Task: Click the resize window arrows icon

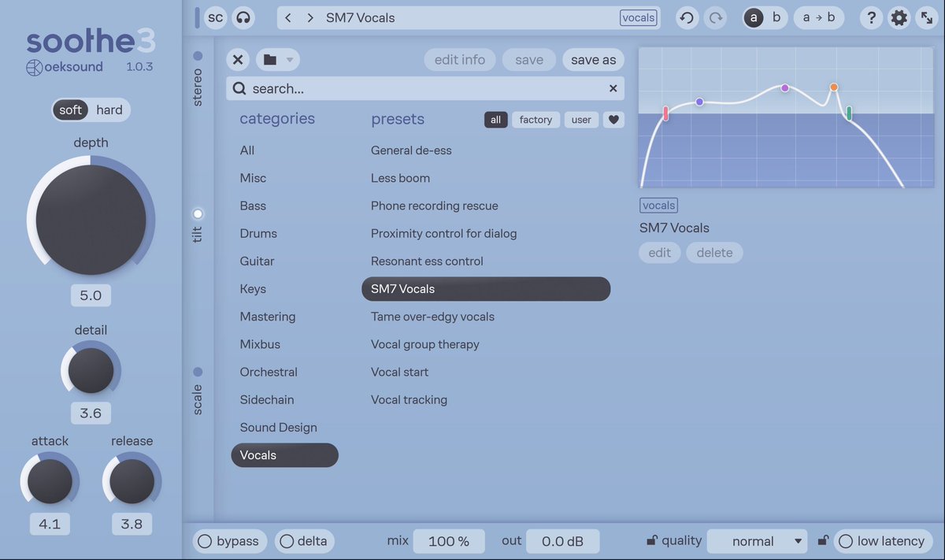Action: coord(926,17)
